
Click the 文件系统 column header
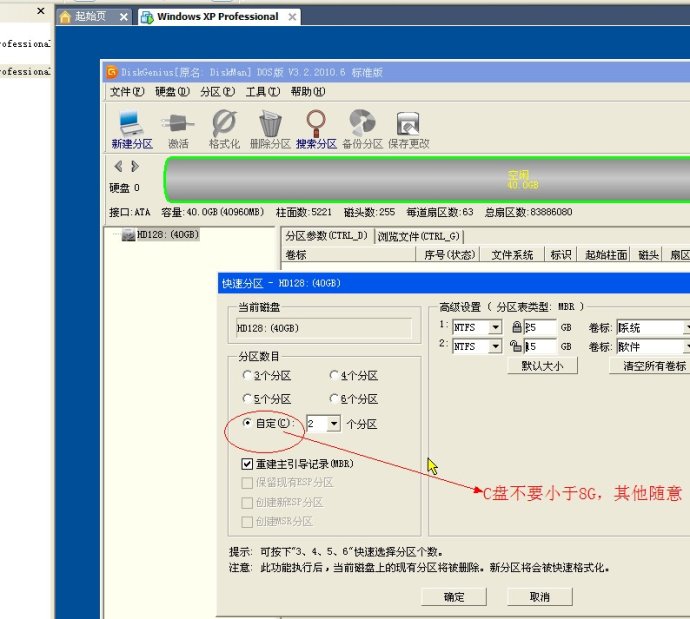click(512, 255)
